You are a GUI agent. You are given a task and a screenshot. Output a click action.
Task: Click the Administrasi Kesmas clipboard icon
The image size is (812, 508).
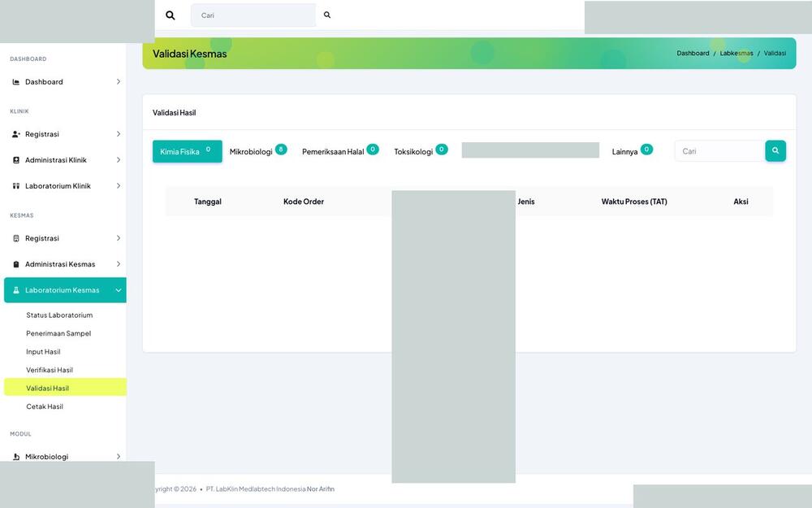point(16,264)
